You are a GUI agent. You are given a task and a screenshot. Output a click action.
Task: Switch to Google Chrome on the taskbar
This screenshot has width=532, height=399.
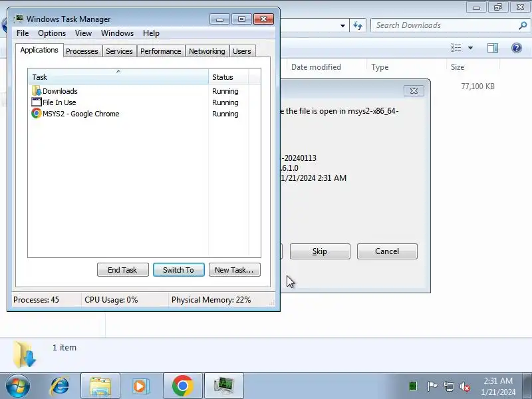182,386
